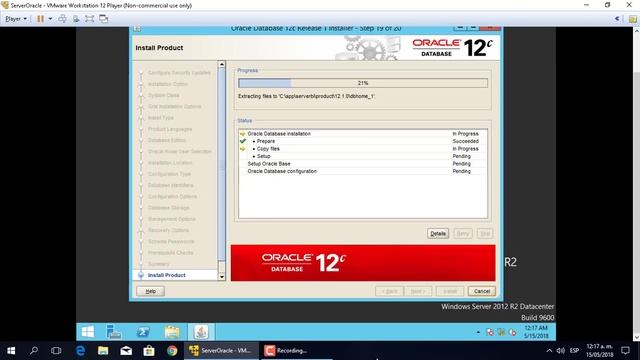Select the Installation Option step
The image size is (640, 360).
coord(168,84)
